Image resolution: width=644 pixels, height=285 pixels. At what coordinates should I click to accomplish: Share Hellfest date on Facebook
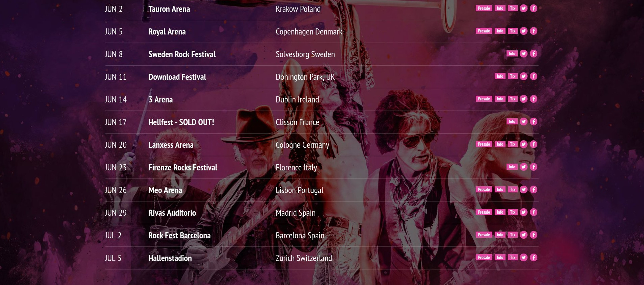[x=534, y=122]
